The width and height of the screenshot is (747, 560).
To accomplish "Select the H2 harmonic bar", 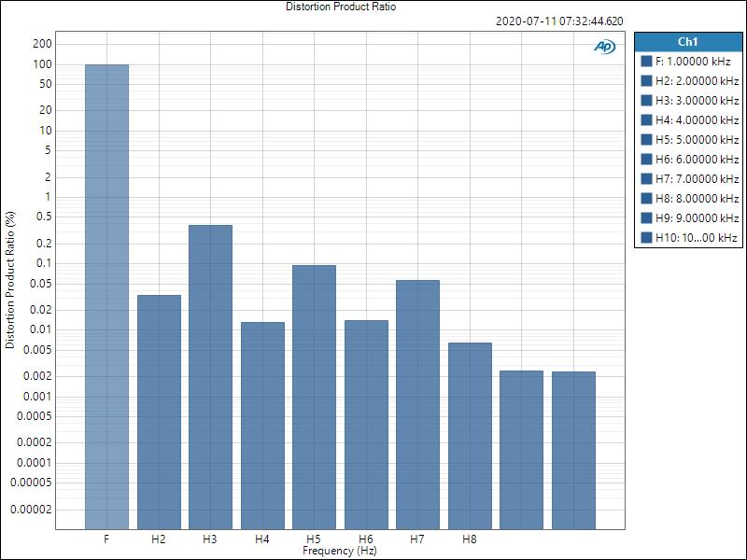I will pos(159,412).
